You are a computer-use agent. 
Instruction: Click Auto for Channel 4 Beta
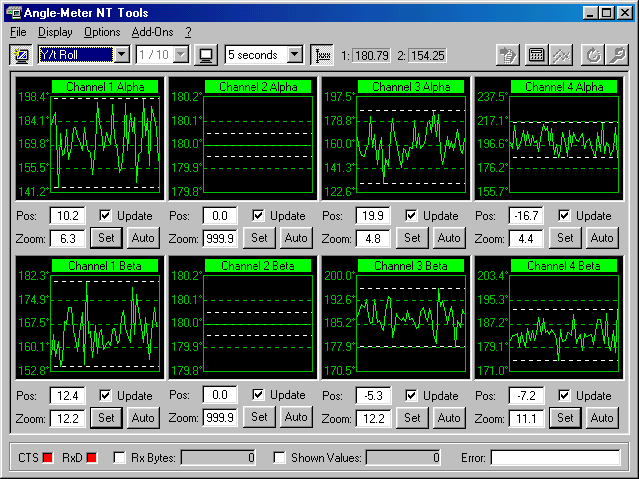pyautogui.click(x=602, y=418)
